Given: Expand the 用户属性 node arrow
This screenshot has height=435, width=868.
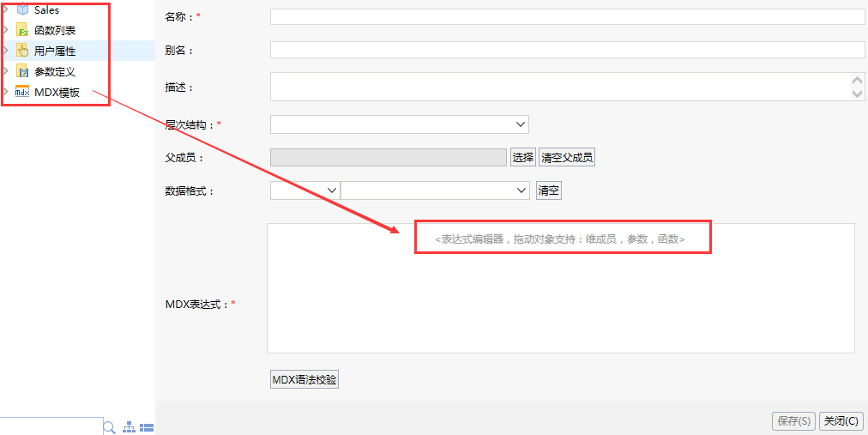Looking at the screenshot, I should click(5, 51).
